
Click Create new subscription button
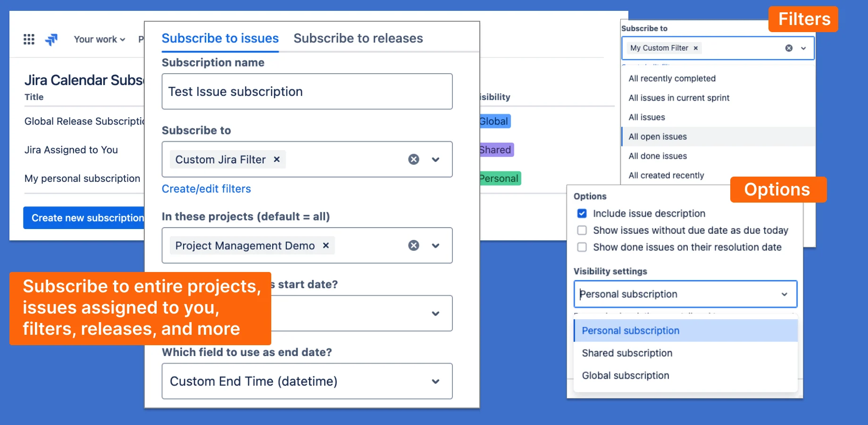point(84,218)
